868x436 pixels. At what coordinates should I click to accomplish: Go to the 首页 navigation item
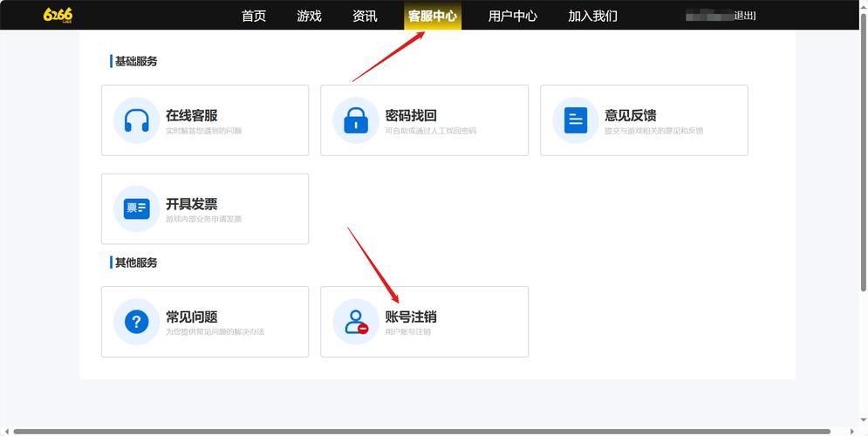point(254,16)
